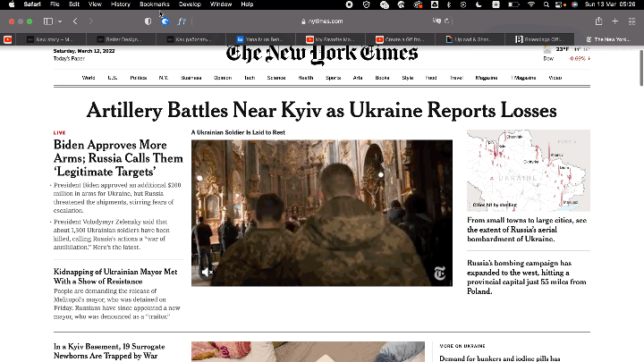Viewport: 644px width, 362px height.
Task: Switch to the 'Upload & Shar...' tab
Action: click(x=470, y=39)
